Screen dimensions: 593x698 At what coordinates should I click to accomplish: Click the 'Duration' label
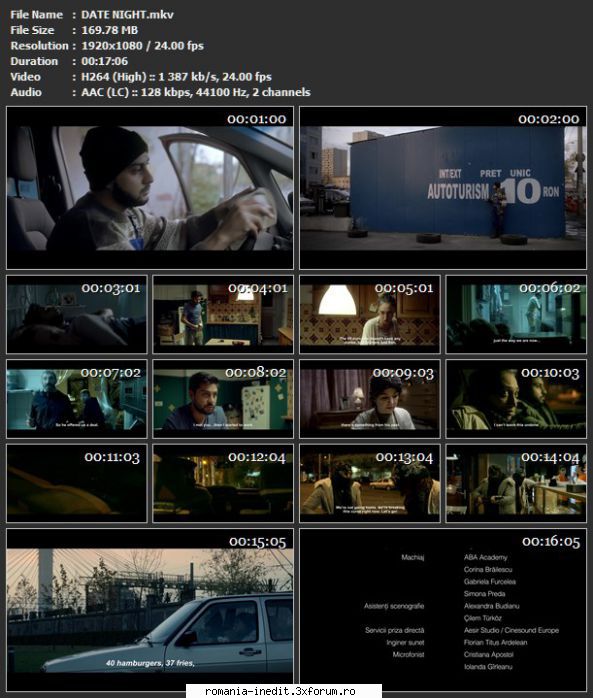tap(34, 61)
